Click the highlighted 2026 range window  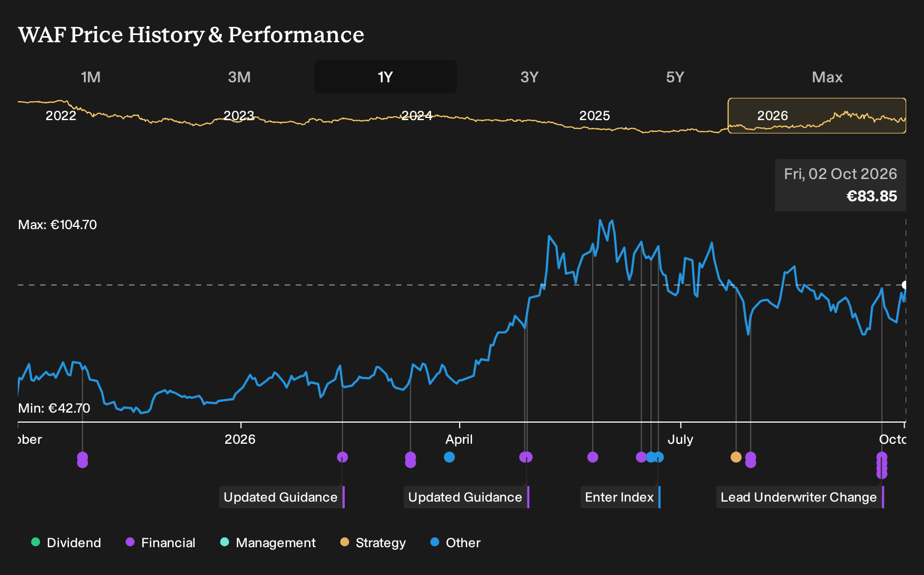point(817,116)
